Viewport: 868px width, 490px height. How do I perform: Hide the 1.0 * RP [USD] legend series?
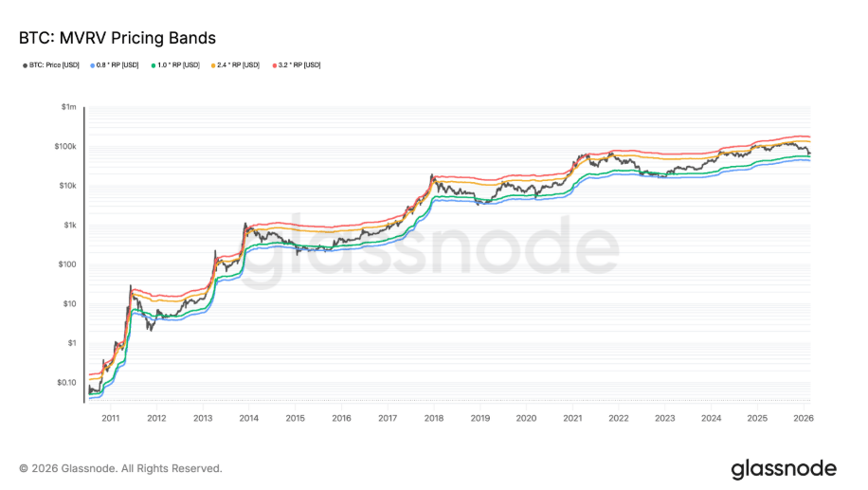[x=177, y=65]
